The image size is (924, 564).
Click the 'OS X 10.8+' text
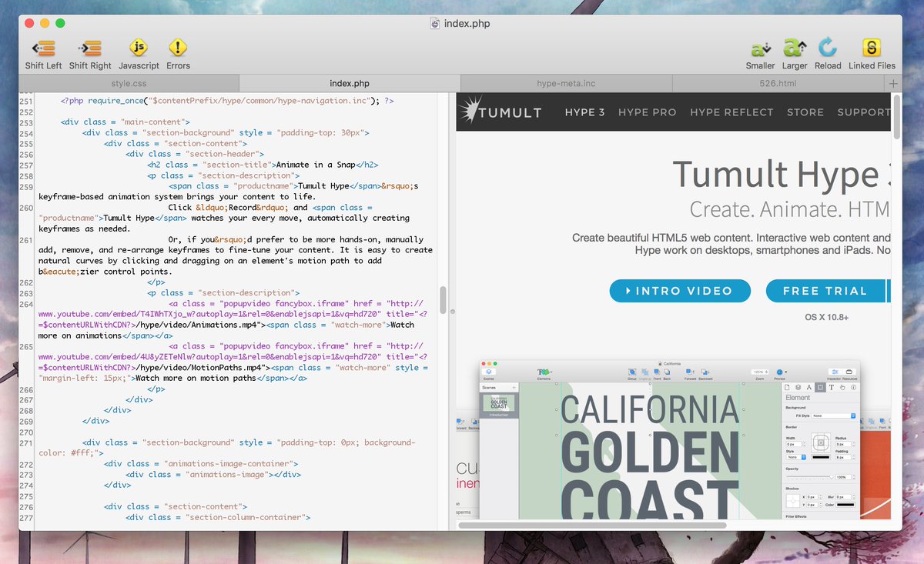[826, 317]
